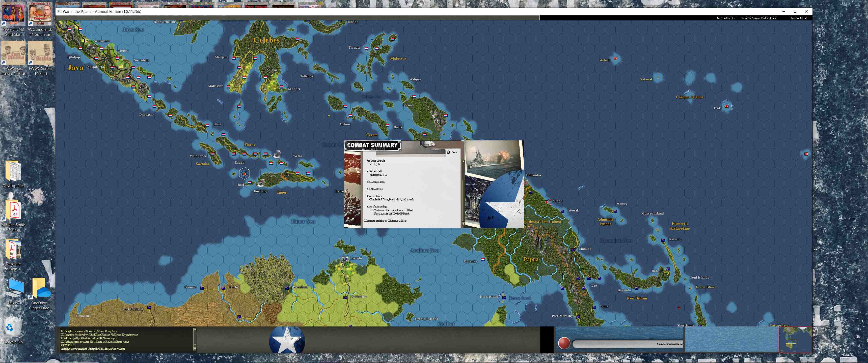Viewport: 868px width, 363px height.
Task: Click the arrow icon beside the Done label
Action: pyautogui.click(x=448, y=152)
